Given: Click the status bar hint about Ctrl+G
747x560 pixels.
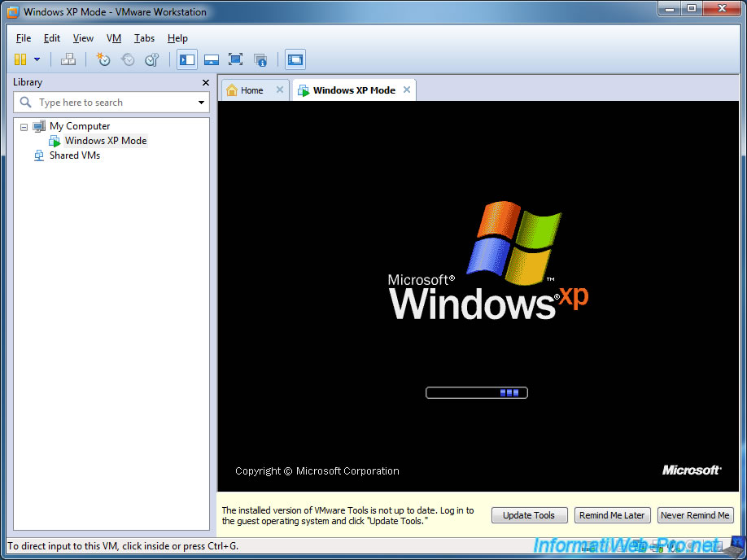Looking at the screenshot, I should click(123, 545).
